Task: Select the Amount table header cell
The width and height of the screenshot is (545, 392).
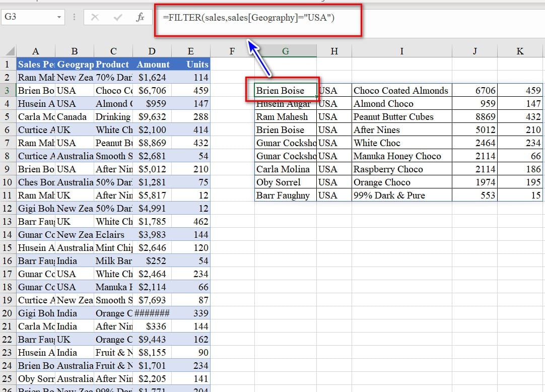Action: pyautogui.click(x=153, y=64)
